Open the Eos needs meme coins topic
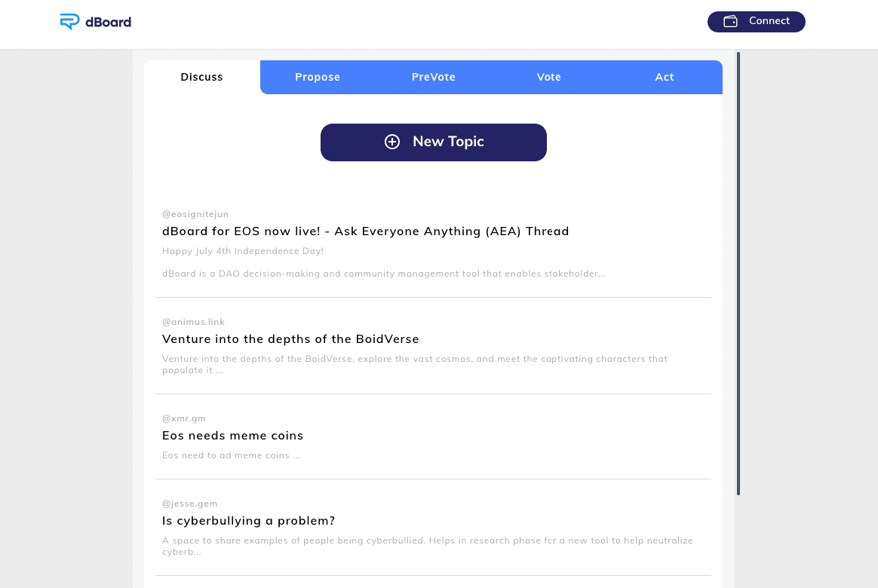Viewport: 878px width, 588px height. 232,435
